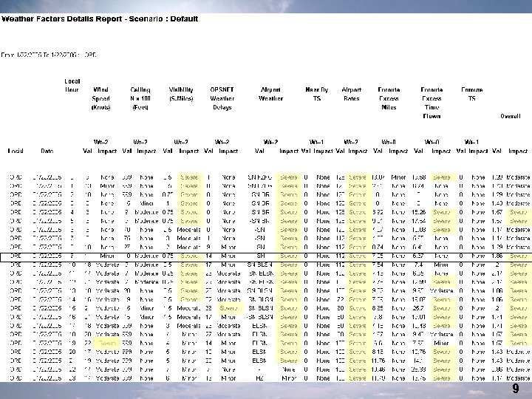This screenshot has height=399, width=532.
Task: Select the Airport Rates column header
Action: point(351,94)
